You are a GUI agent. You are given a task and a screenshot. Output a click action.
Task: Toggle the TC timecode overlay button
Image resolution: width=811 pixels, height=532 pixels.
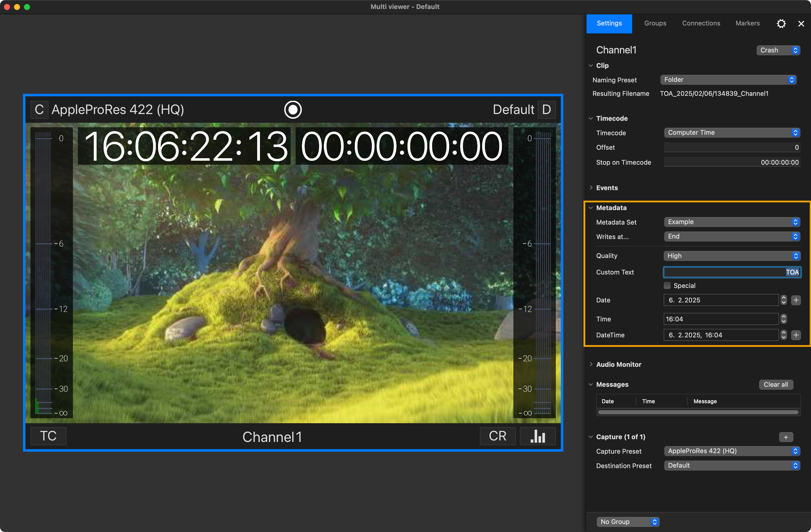point(48,436)
